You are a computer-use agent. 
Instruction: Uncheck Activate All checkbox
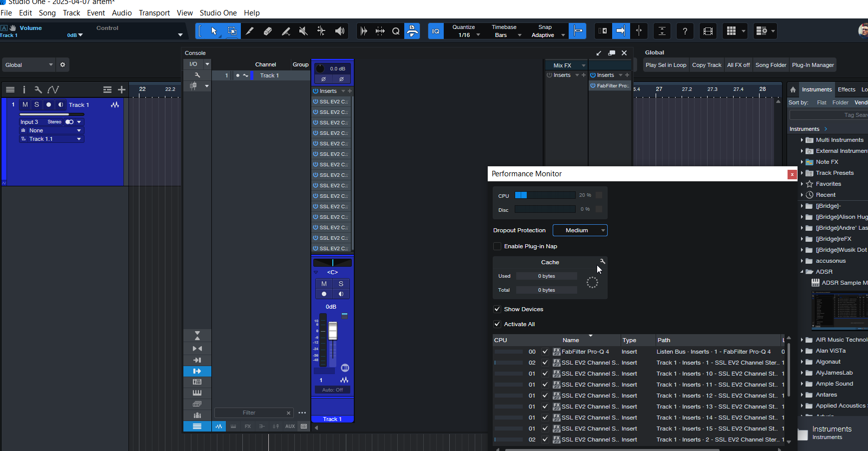pyautogui.click(x=497, y=324)
